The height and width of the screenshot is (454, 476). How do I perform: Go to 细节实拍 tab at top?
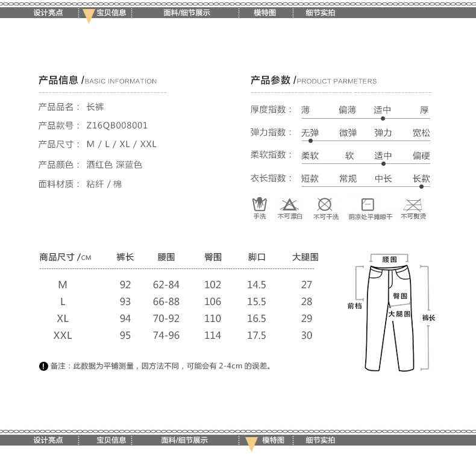pyautogui.click(x=320, y=13)
